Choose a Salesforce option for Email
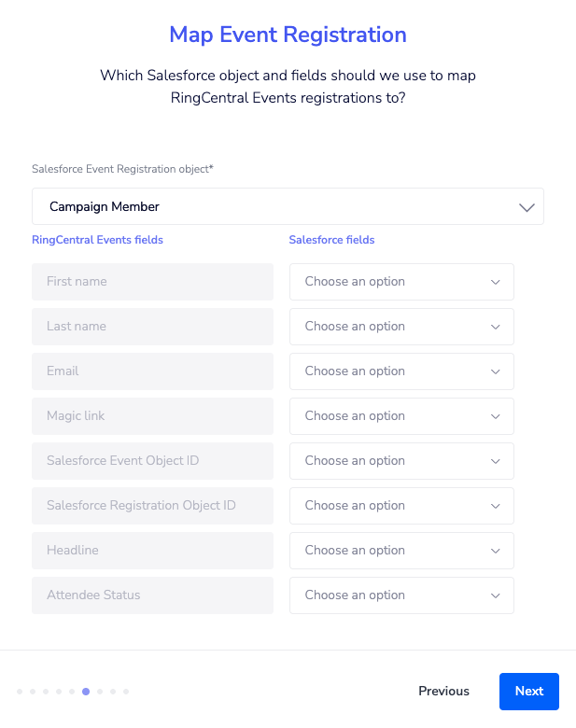Viewport: 576px width, 728px height. (401, 371)
